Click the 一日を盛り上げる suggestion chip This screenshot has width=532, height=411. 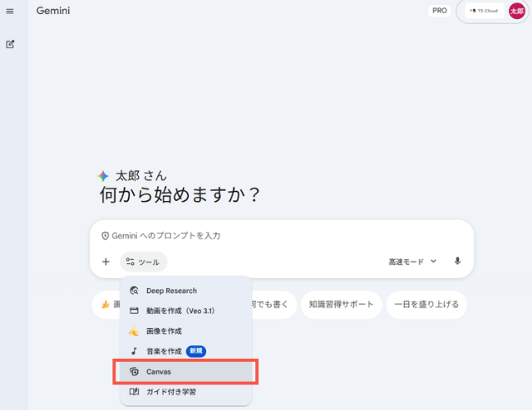coord(428,305)
